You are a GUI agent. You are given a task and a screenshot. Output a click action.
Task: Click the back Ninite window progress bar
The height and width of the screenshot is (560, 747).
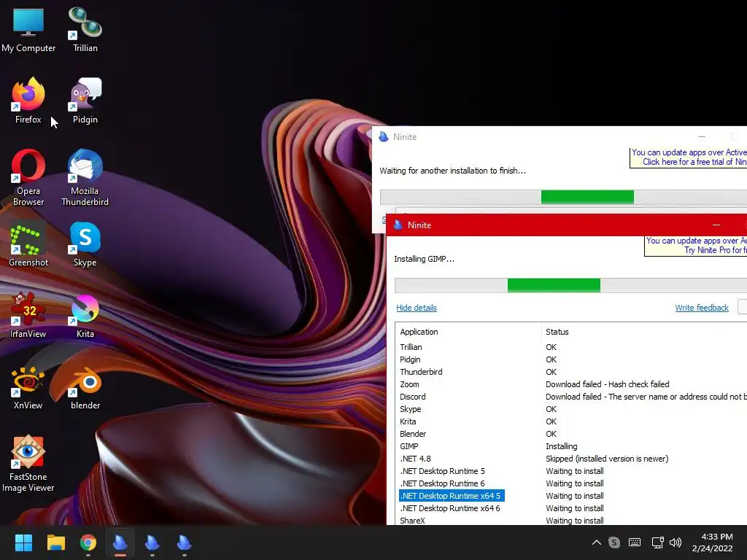click(x=563, y=197)
